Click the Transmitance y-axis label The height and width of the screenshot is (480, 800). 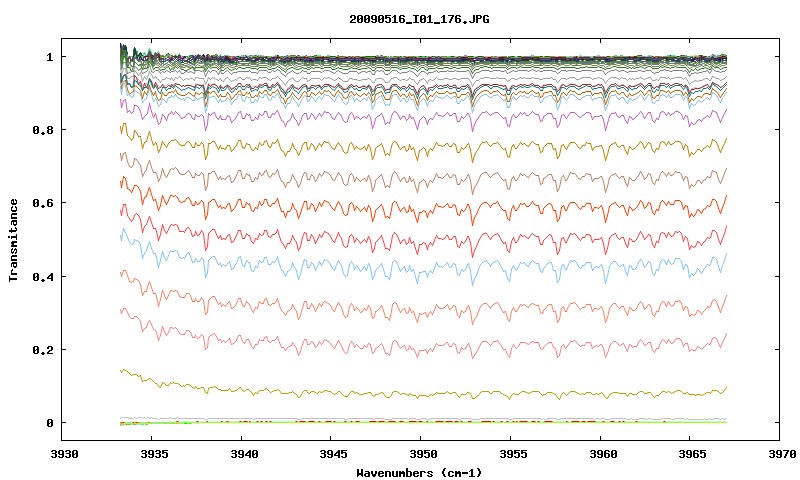pyautogui.click(x=13, y=240)
